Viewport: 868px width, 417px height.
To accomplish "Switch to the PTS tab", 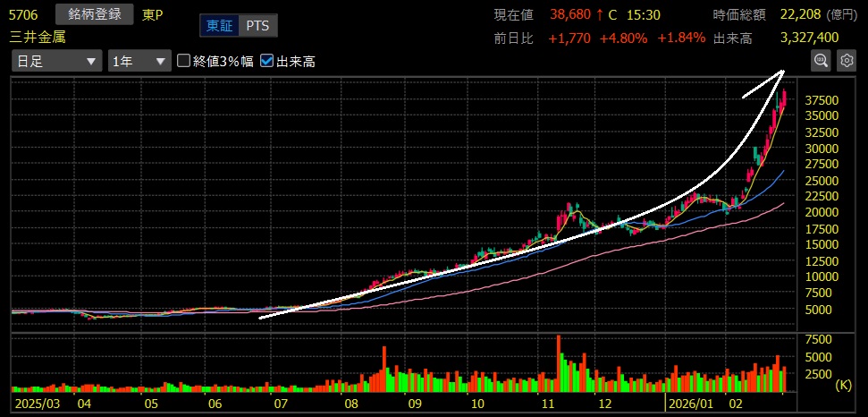I will pyautogui.click(x=257, y=26).
